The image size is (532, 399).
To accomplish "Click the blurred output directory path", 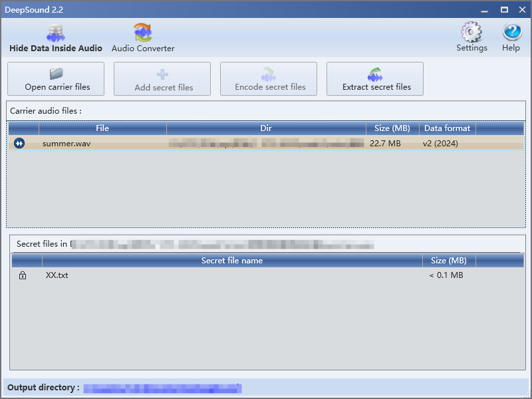I will pos(162,388).
